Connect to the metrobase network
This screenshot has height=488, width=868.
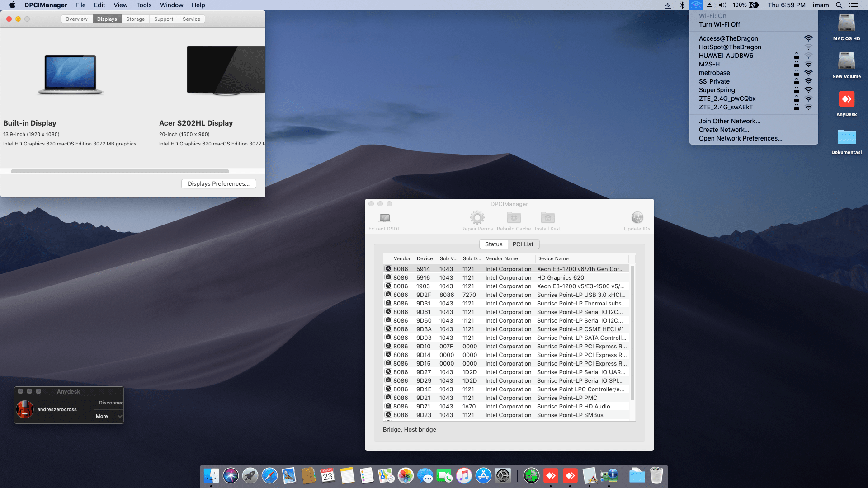coord(754,73)
